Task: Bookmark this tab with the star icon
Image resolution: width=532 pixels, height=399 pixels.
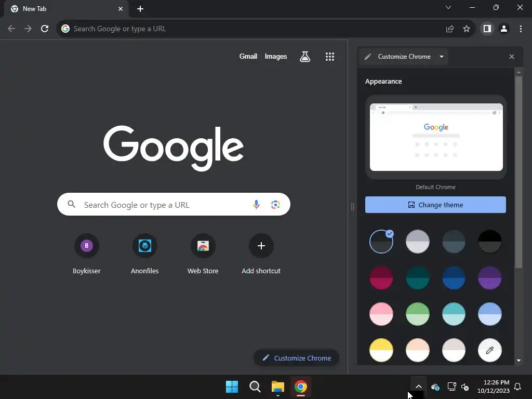Action: click(x=467, y=29)
